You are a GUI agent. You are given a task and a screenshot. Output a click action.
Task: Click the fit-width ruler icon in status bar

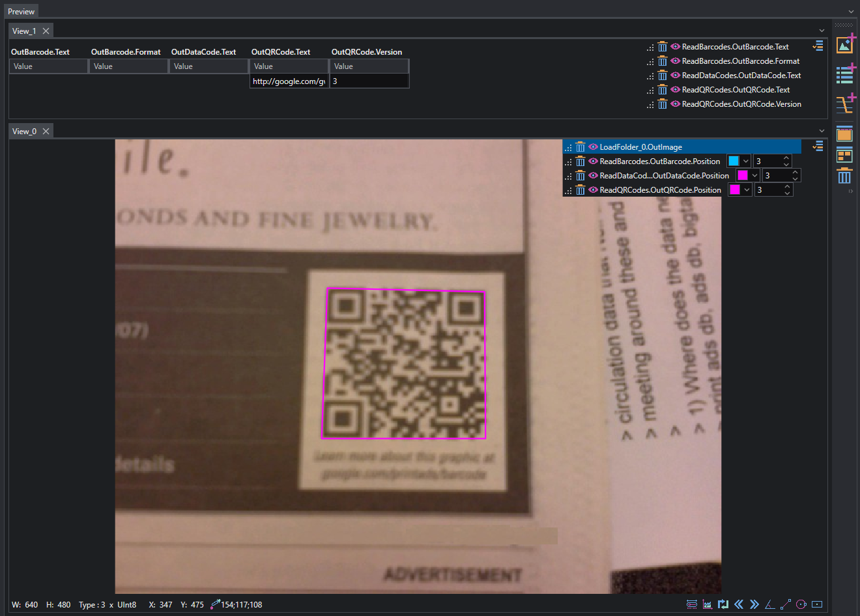pos(692,604)
